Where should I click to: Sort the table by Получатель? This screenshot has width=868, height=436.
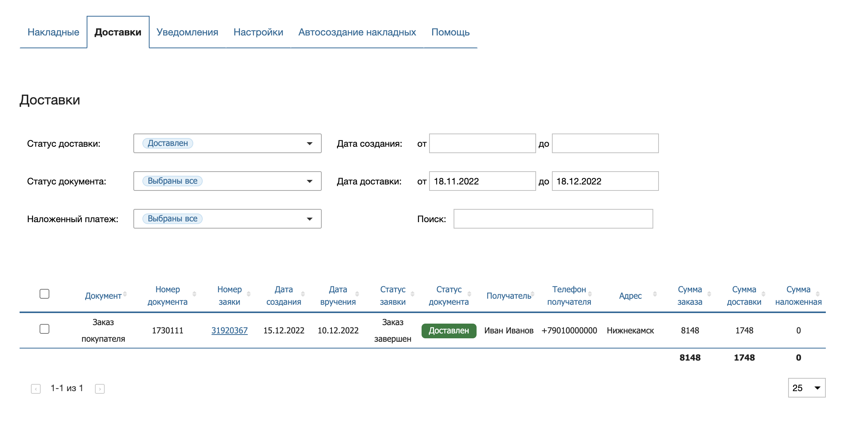[532, 293]
